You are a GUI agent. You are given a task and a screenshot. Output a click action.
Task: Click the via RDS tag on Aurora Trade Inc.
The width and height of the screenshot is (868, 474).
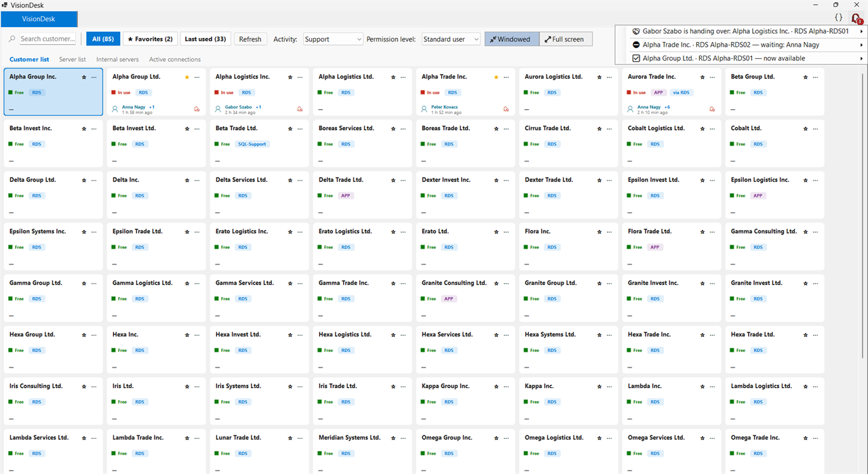coord(681,92)
